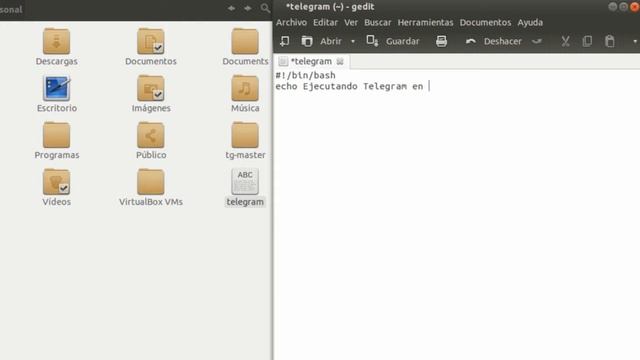Cut selection with the scissors icon

565,41
